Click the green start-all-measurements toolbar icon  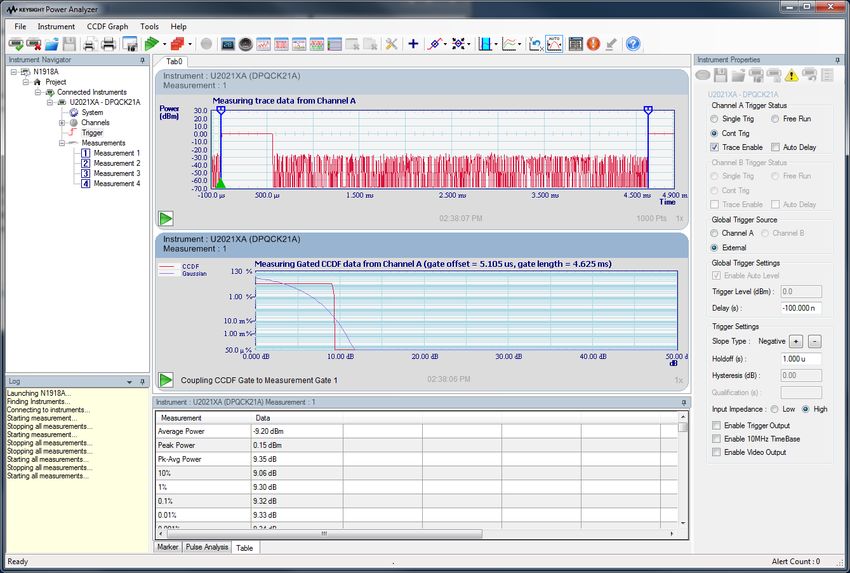click(x=152, y=44)
